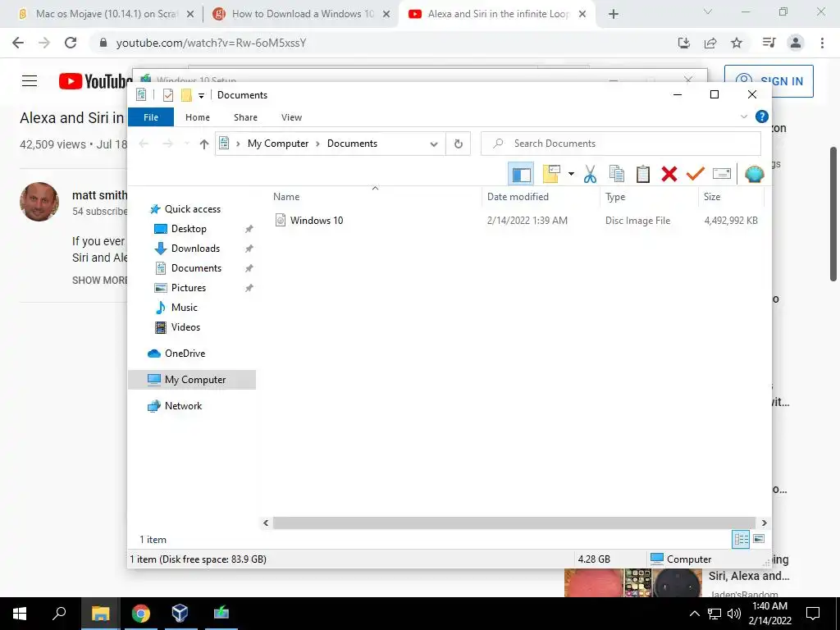Click the scissors Cut icon
Viewport: 840px width, 630px height.
tap(590, 174)
